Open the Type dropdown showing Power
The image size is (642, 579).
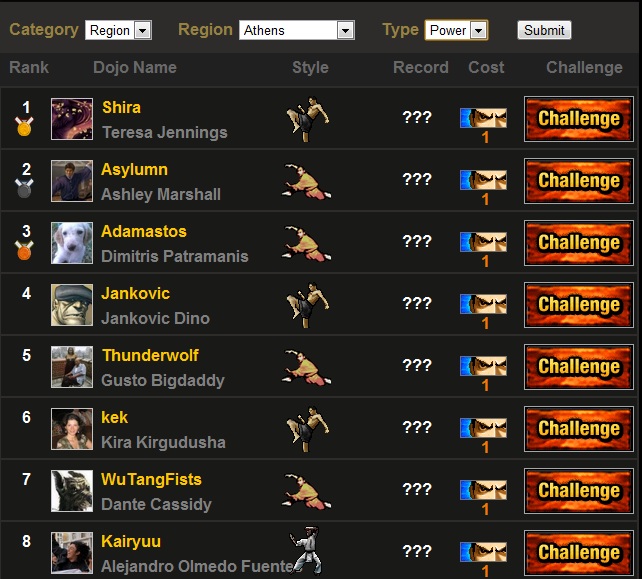click(457, 30)
